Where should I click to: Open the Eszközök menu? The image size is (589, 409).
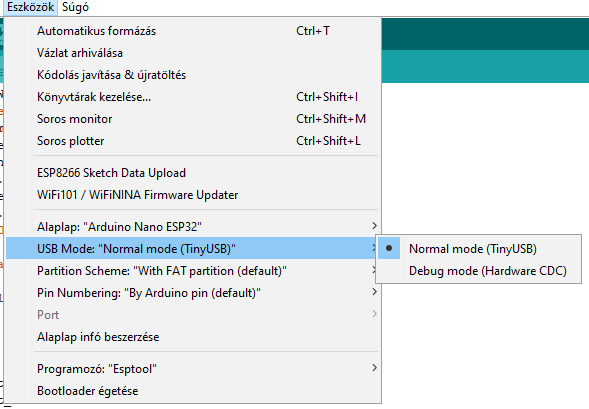[30, 7]
